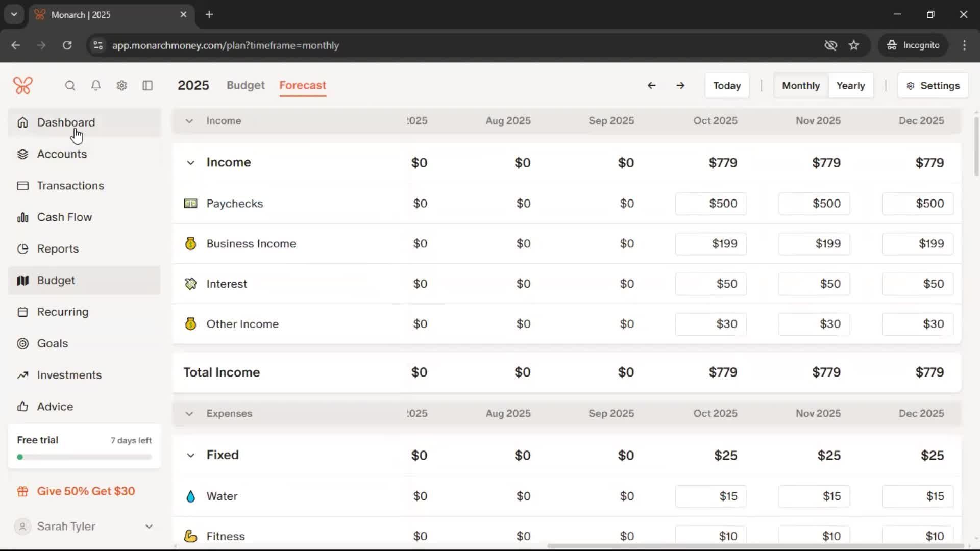This screenshot has width=980, height=551.
Task: Open search via magnifier icon
Action: [x=70, y=85]
